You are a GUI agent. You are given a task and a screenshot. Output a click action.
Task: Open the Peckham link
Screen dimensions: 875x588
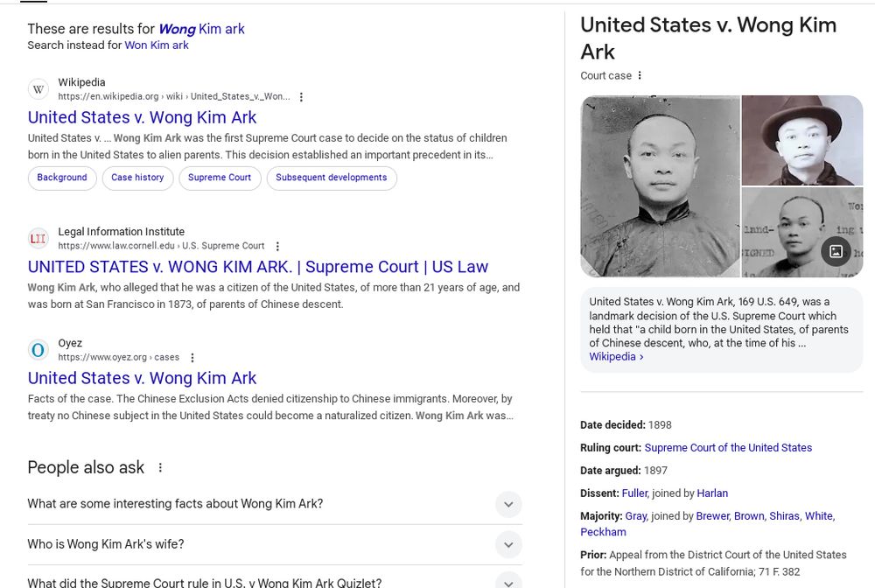pos(603,533)
